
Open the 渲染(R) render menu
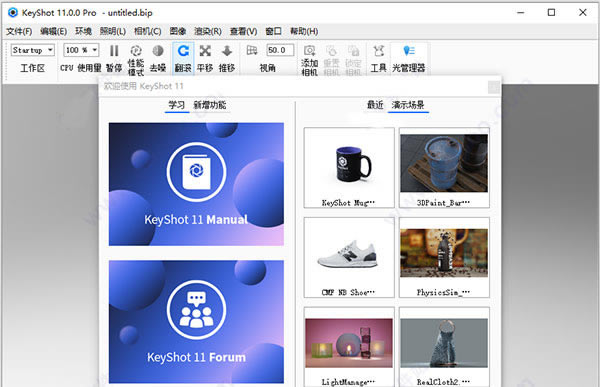208,31
